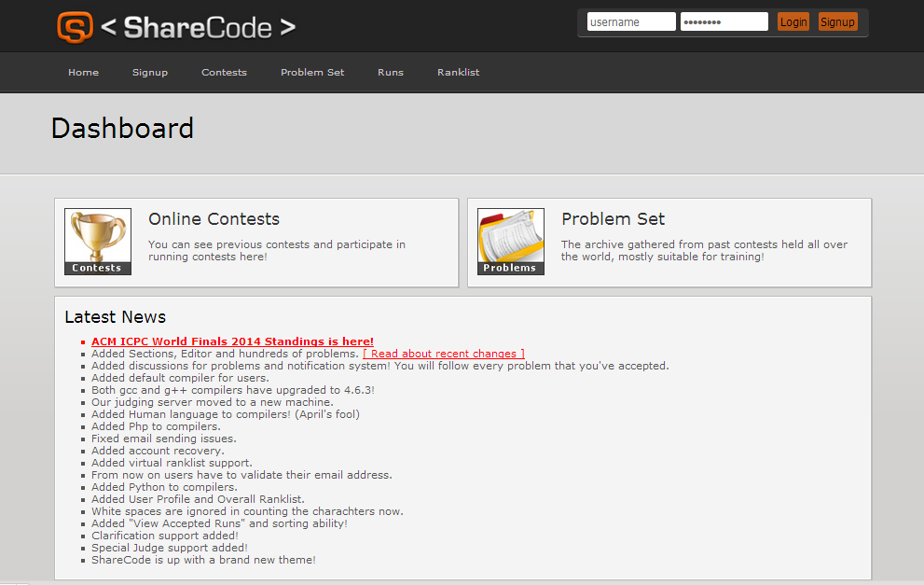Click the Dashboard page heading

[122, 128]
